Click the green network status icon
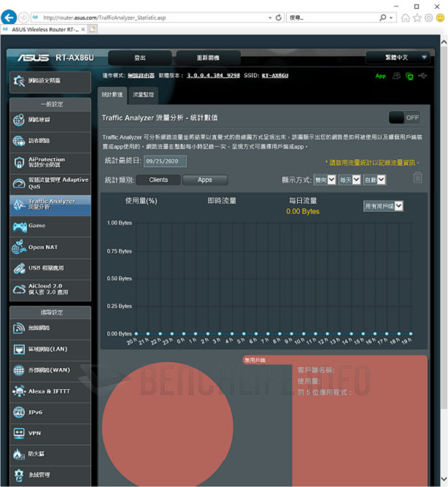This screenshot has height=487, width=448. (x=409, y=76)
